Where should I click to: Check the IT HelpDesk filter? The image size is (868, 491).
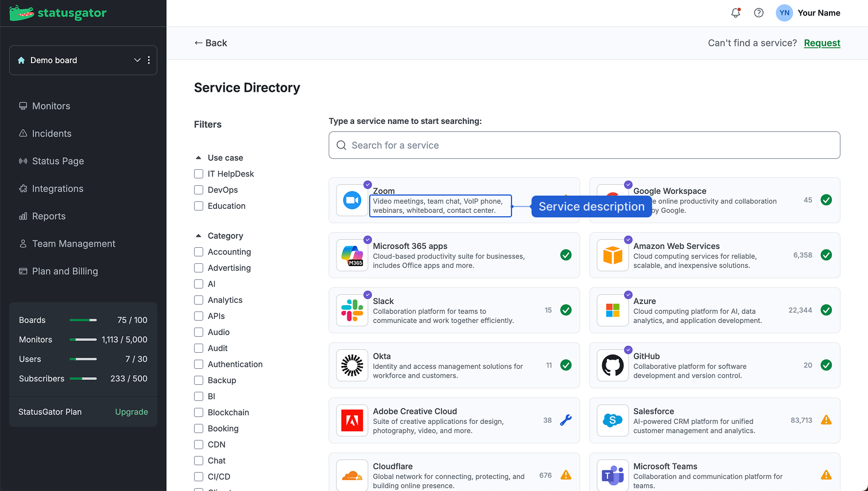click(199, 174)
